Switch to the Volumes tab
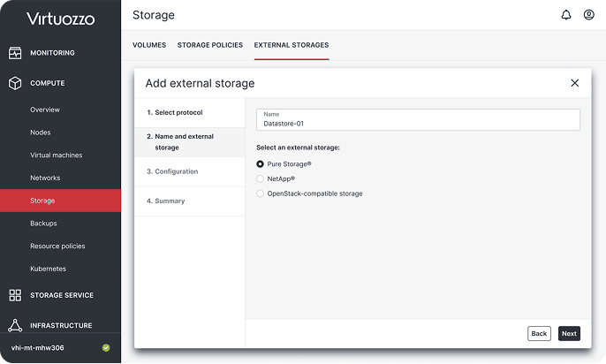Screen dimensions: 606x364 click(149, 45)
